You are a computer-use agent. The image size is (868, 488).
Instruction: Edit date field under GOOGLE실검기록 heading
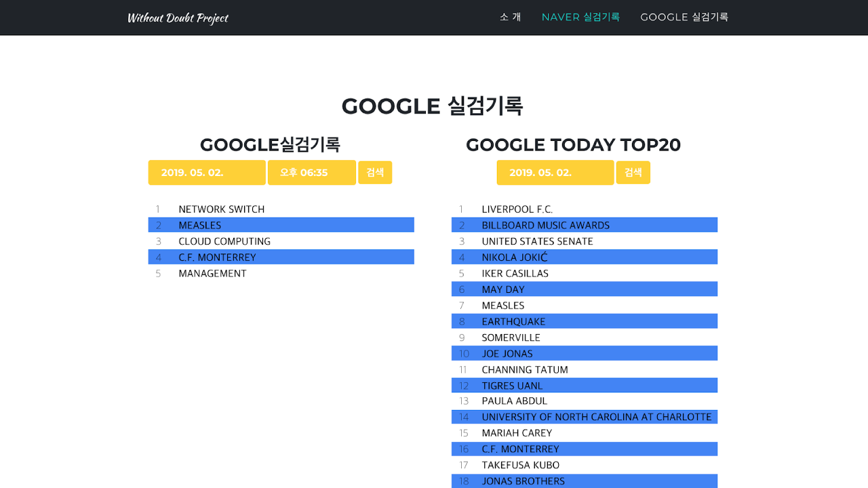(x=207, y=173)
